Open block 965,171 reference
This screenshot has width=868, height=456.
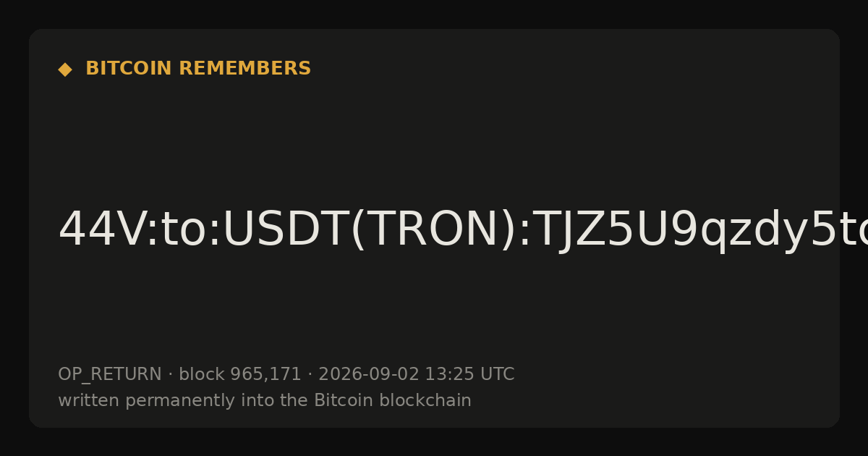[x=240, y=375]
